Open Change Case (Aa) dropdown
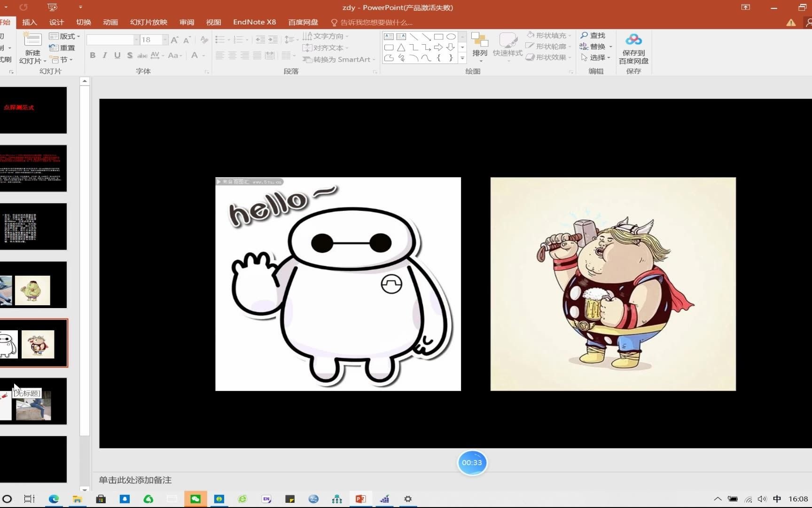Image resolution: width=812 pixels, height=508 pixels. point(175,56)
